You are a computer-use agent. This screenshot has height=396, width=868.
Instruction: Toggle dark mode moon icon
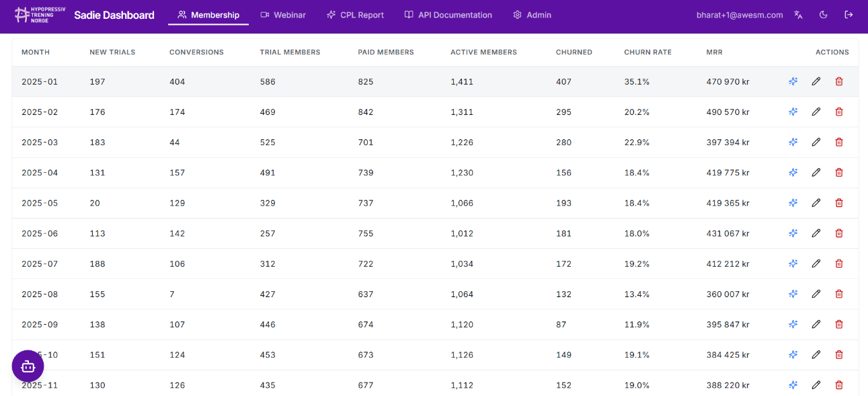click(x=824, y=15)
